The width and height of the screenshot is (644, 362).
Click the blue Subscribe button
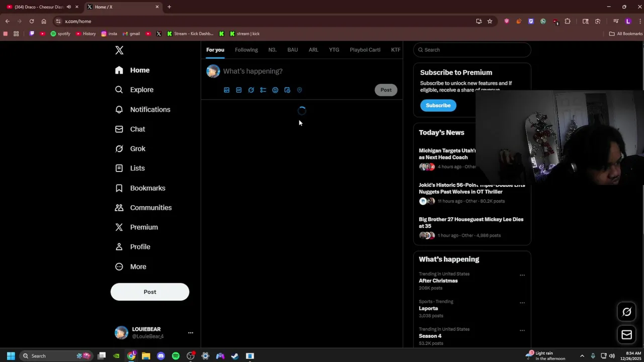click(x=438, y=106)
